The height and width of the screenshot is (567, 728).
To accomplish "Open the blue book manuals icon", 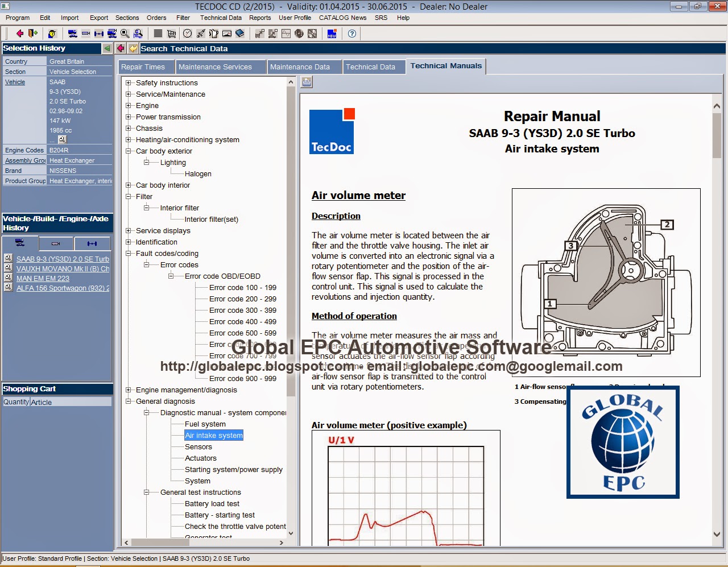I will point(240,34).
